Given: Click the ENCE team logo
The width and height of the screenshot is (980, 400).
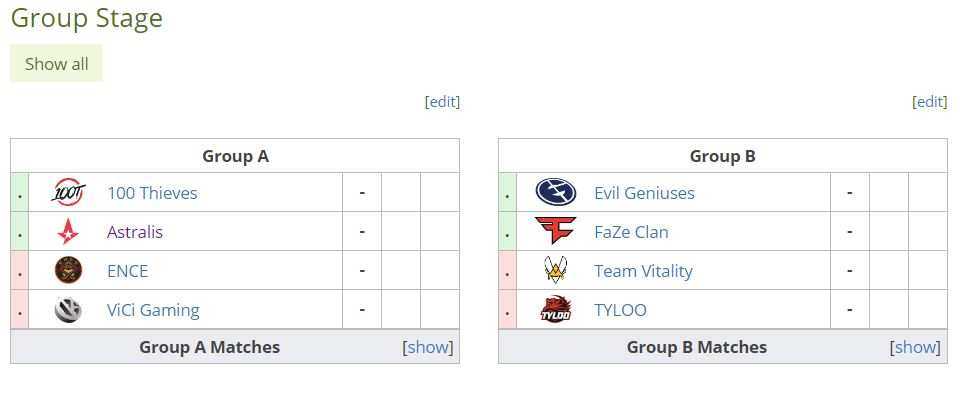Looking at the screenshot, I should 69,271.
